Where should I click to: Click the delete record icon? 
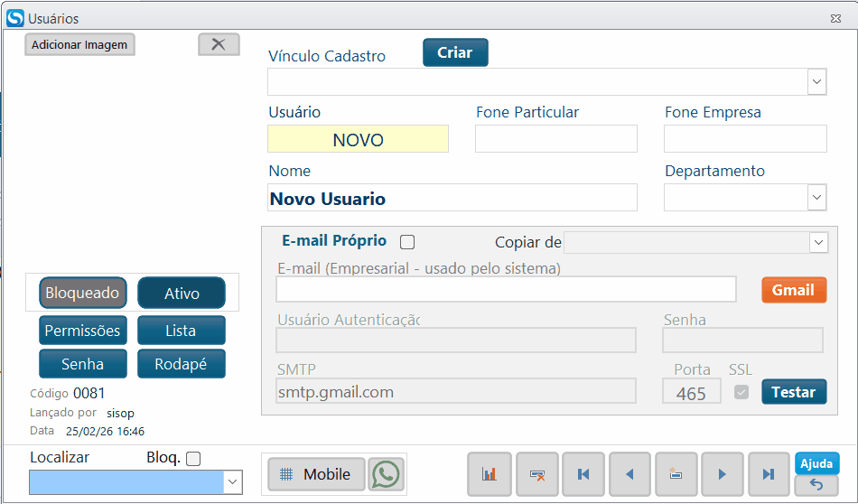click(x=536, y=474)
